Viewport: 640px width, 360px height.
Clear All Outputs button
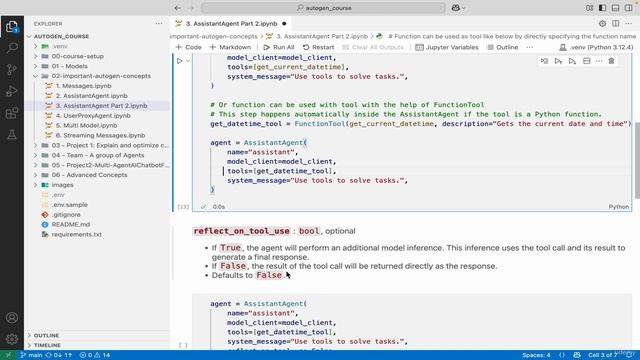(373, 47)
